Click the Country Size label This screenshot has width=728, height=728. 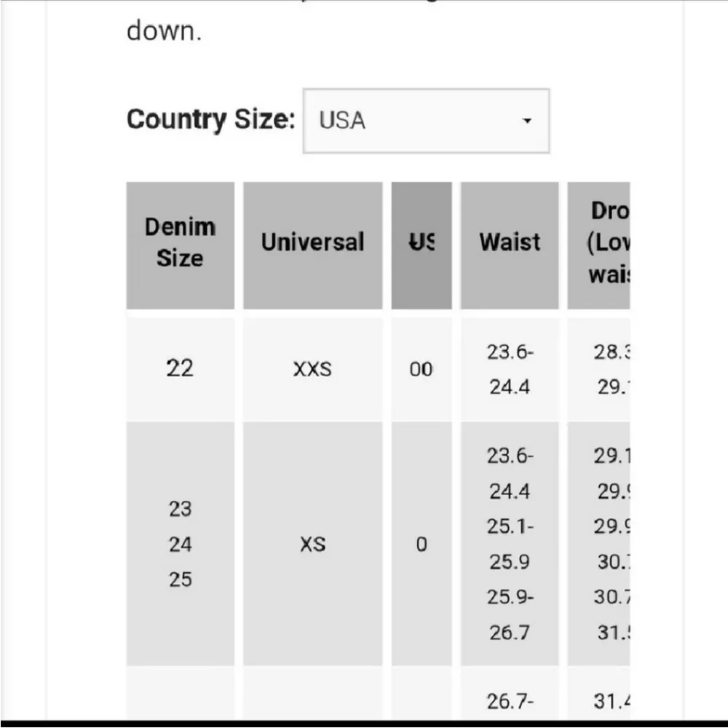click(210, 119)
